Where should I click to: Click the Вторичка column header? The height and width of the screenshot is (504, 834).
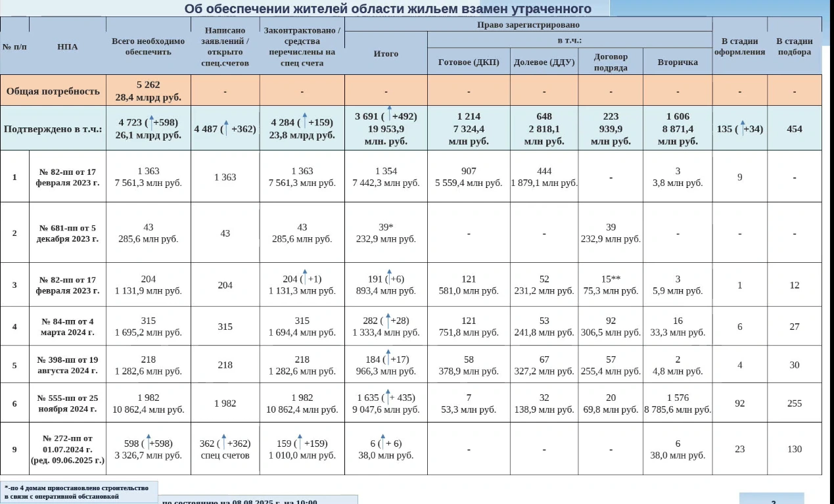click(x=678, y=62)
